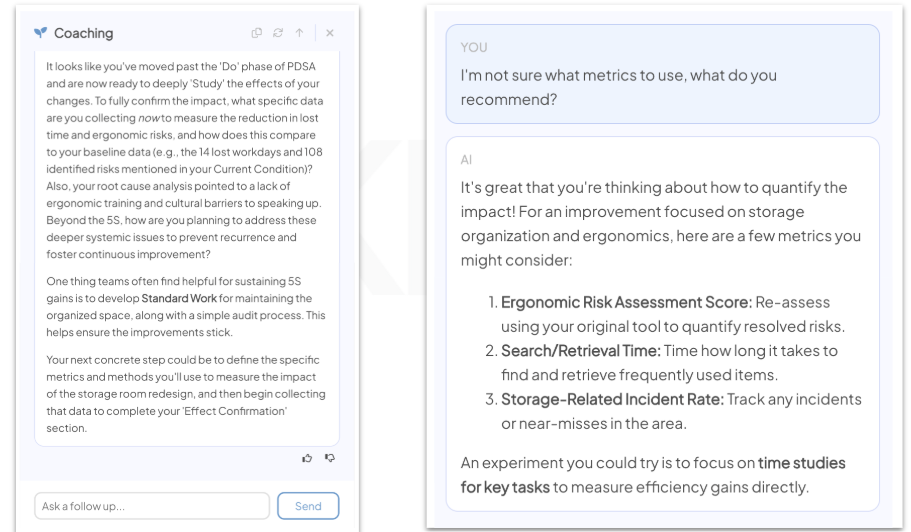
Task: Select the Storage-Related Incident Rate item
Action: coord(674,411)
